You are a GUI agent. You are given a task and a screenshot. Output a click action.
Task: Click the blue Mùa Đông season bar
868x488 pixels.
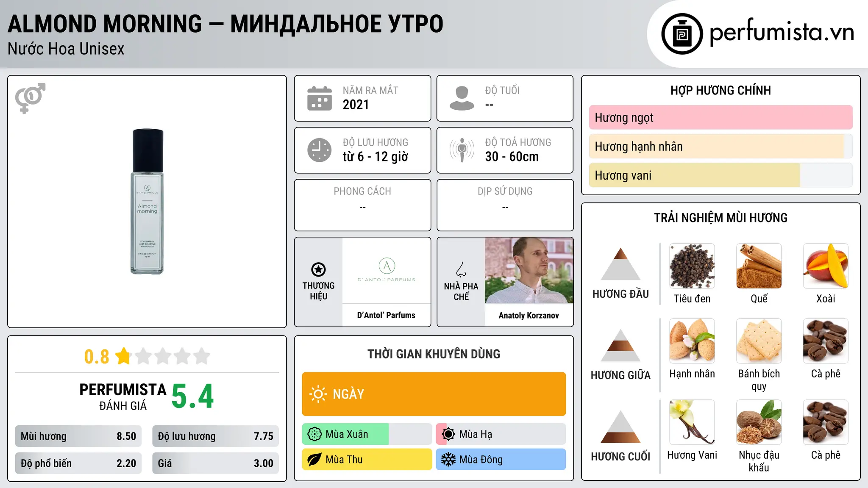(x=501, y=460)
